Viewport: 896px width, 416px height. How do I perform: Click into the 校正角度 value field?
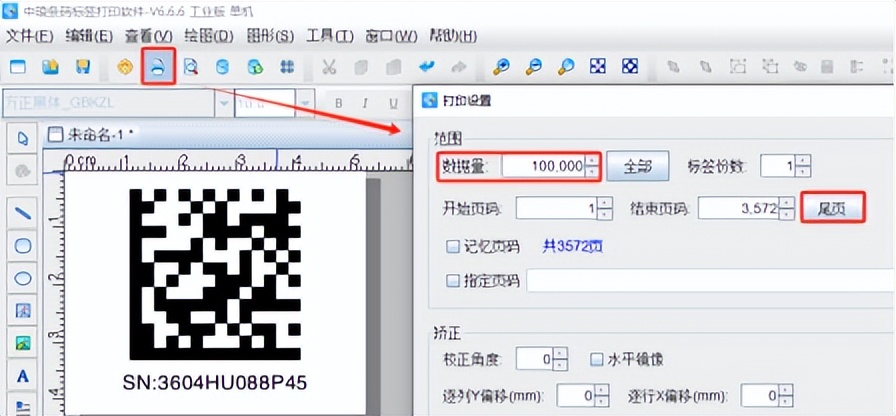click(x=535, y=359)
